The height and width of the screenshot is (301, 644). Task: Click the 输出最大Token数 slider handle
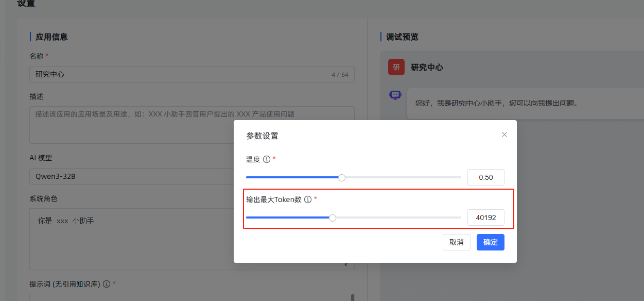pos(333,218)
